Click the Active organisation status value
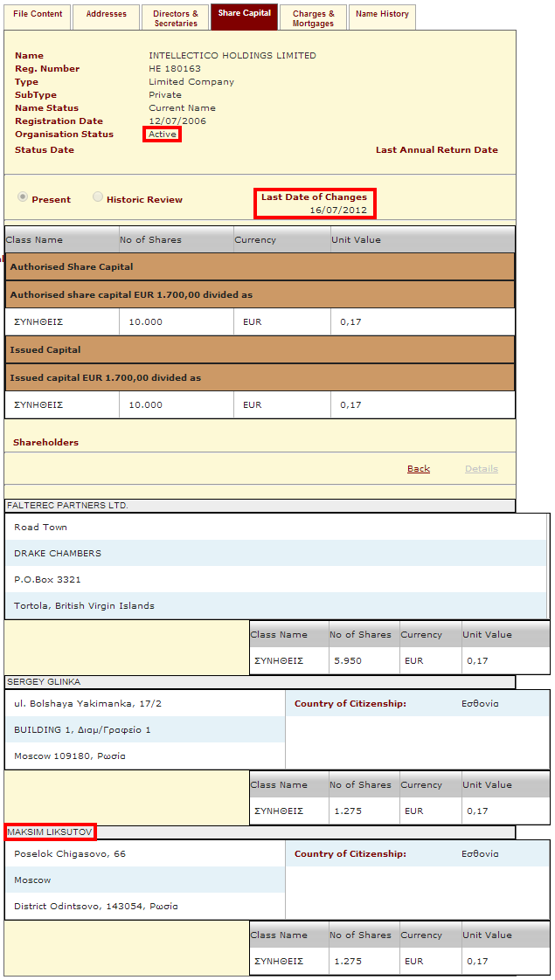Screen dimensions: 555x980 (x=163, y=135)
